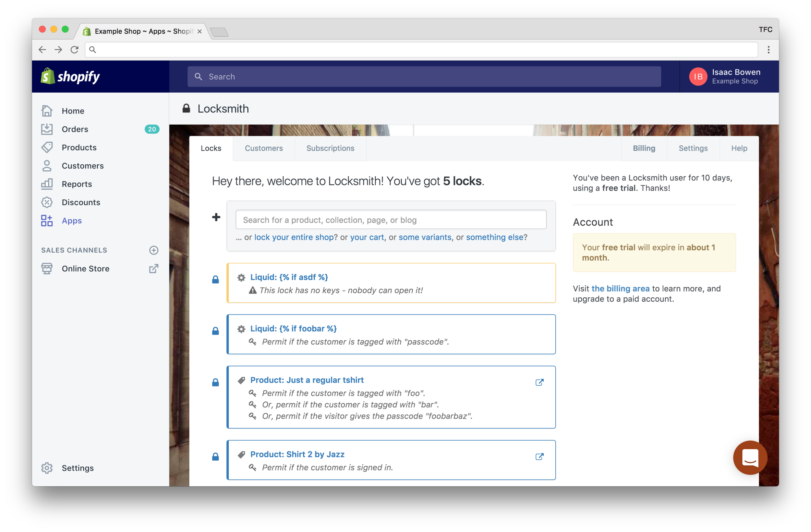Image resolution: width=811 pixels, height=532 pixels.
Task: Go back in browser
Action: pos(42,50)
